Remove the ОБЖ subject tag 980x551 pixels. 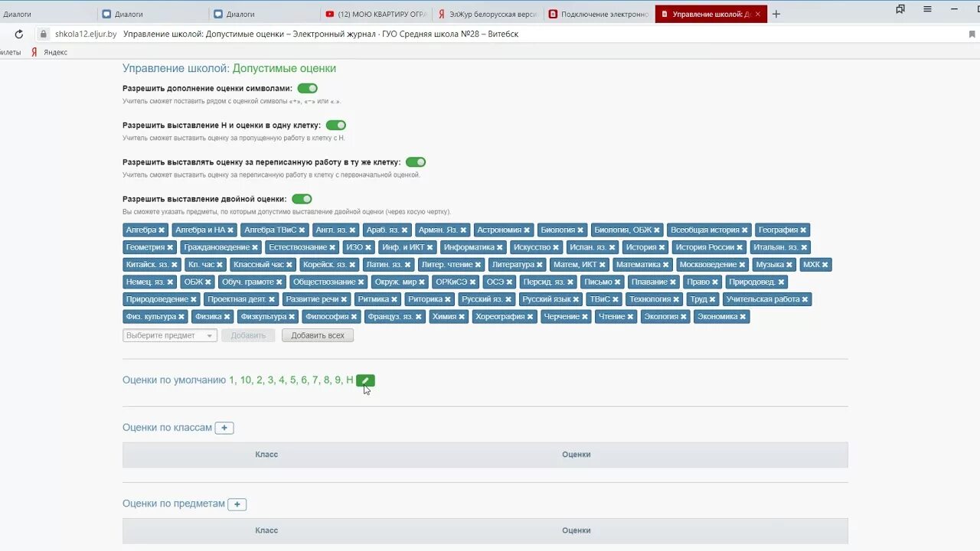click(x=208, y=282)
